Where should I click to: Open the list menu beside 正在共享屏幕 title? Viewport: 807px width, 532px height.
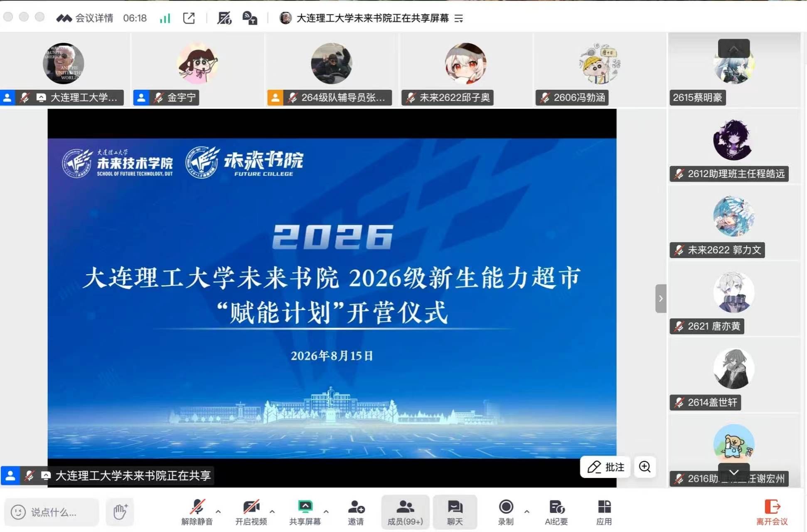tap(459, 18)
